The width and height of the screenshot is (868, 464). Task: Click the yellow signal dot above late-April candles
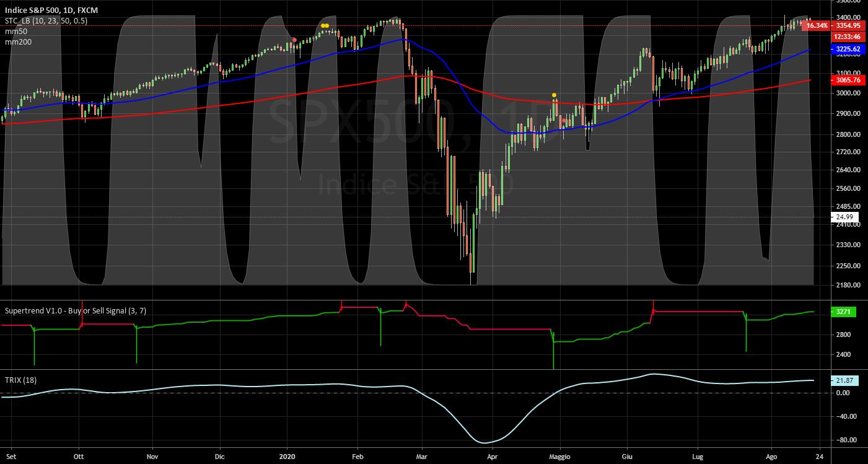(555, 95)
